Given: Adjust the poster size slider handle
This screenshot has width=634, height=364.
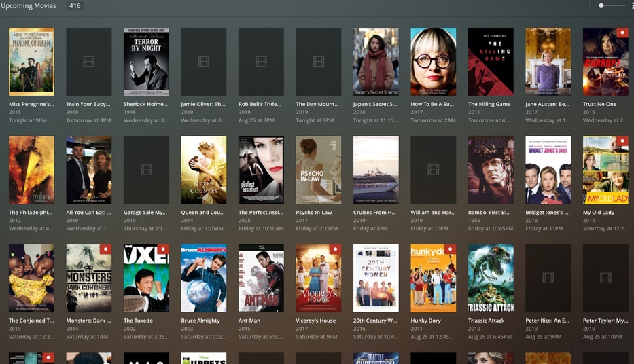Looking at the screenshot, I should pos(601,5).
